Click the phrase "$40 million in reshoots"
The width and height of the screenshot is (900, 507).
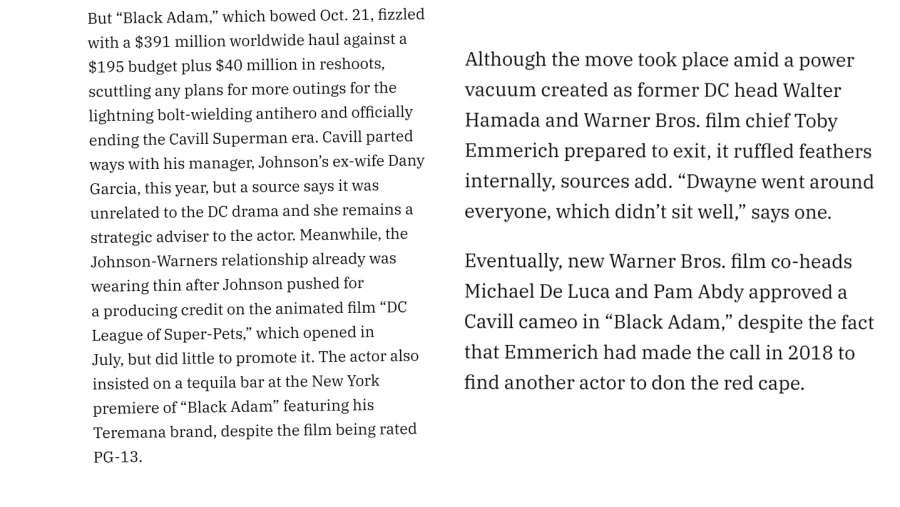click(299, 65)
